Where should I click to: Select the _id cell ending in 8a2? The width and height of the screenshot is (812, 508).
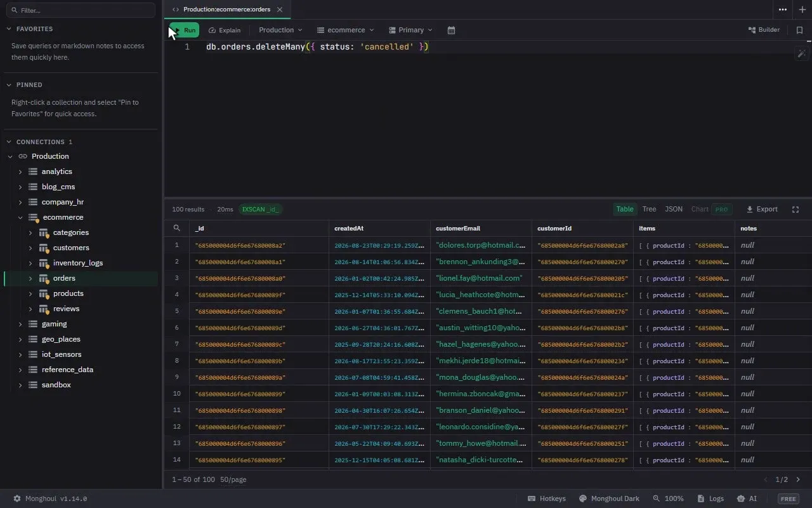tap(258, 245)
